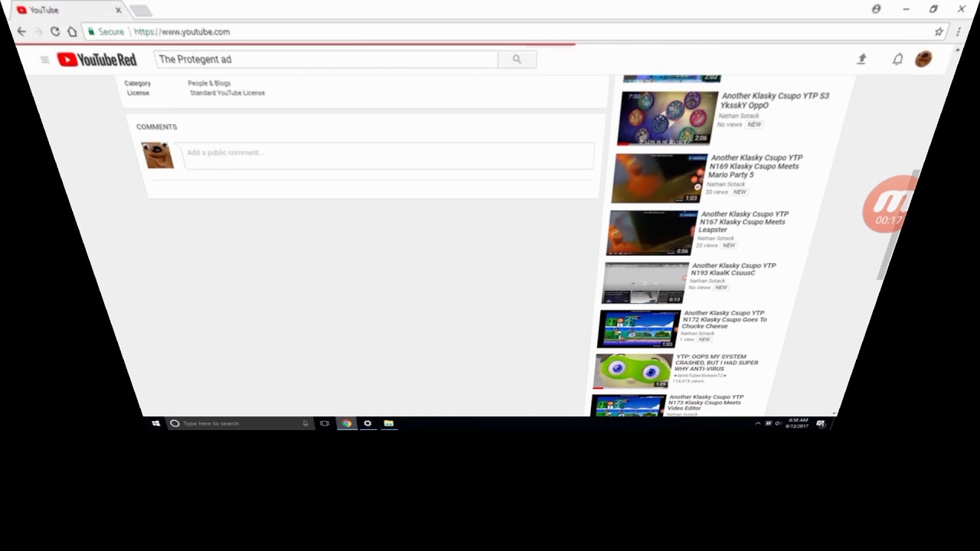The height and width of the screenshot is (551, 980).
Task: Open title 'N173 Klasky Csupo Meets Video Editor'
Action: pyautogui.click(x=704, y=403)
